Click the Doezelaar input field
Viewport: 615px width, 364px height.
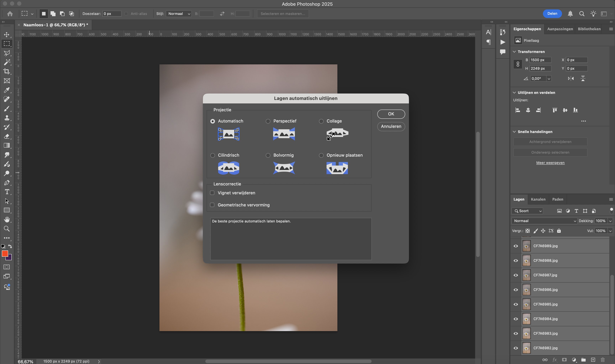(112, 14)
